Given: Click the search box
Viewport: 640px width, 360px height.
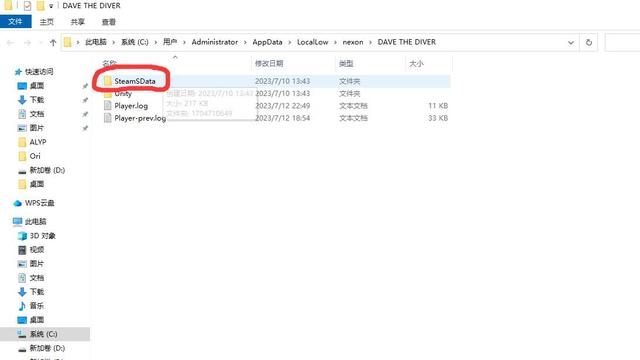Looking at the screenshot, I should 622,42.
